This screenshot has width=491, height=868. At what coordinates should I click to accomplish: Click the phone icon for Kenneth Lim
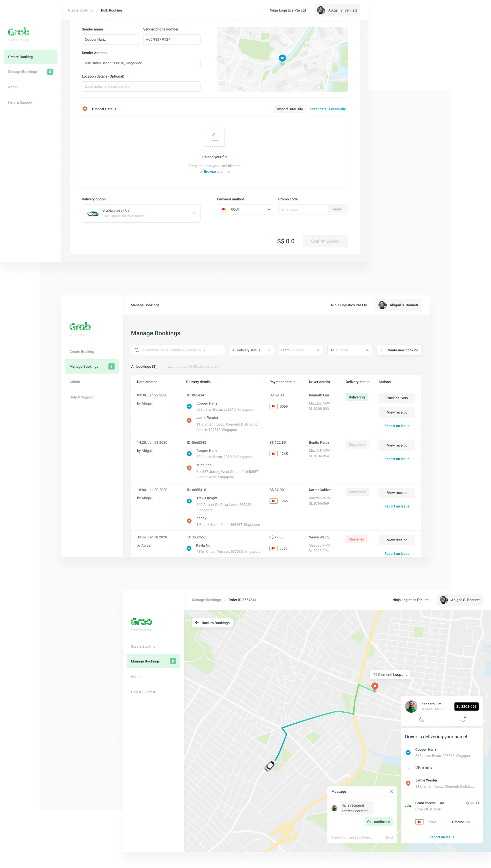[x=421, y=719]
